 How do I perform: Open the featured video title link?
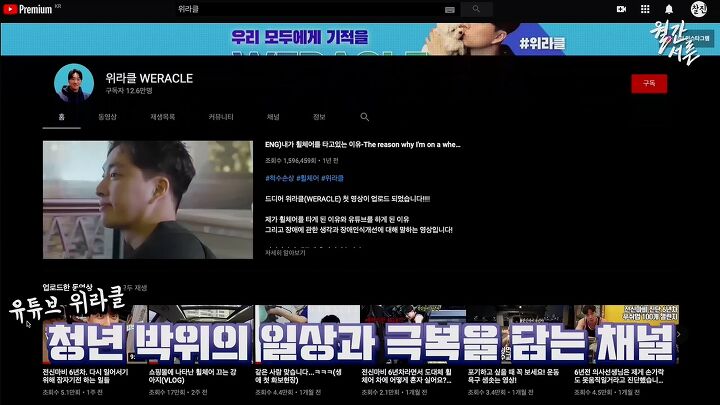tap(362, 145)
